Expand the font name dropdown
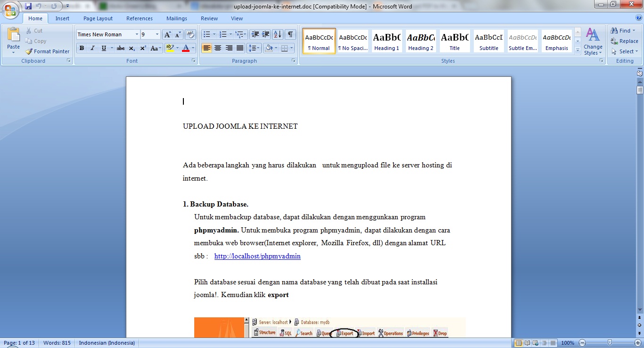Image resolution: width=644 pixels, height=348 pixels. pos(137,34)
